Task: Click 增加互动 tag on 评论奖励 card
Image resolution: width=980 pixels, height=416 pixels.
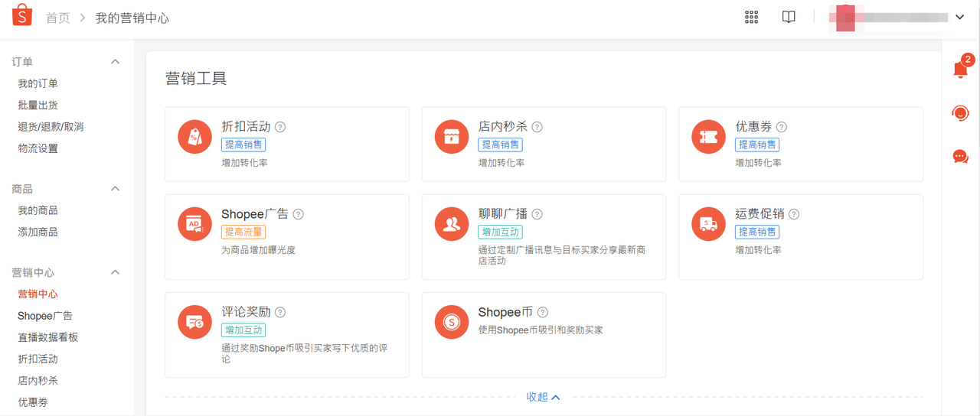Action: coord(243,330)
